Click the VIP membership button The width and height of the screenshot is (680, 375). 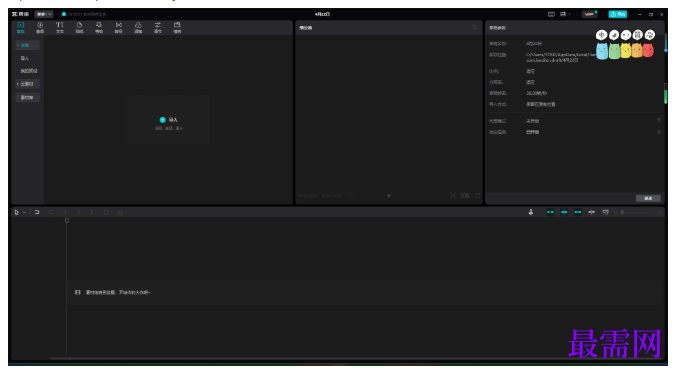589,14
